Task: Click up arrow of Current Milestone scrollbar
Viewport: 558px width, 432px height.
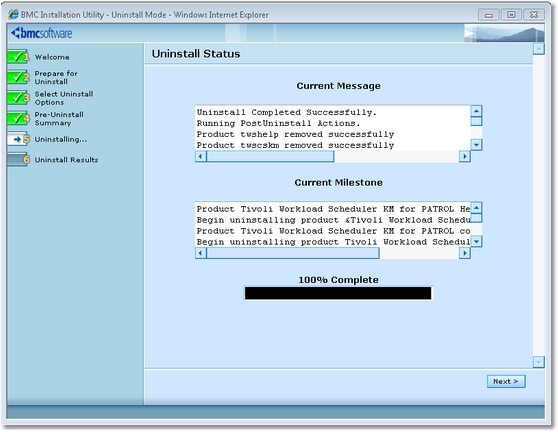Action: (x=476, y=207)
